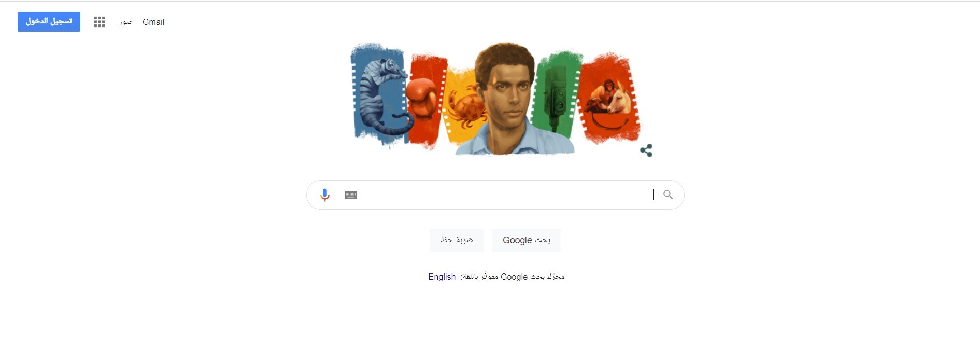Screen dimensions: 980x356
Task: Open the صور images link
Action: pyautogui.click(x=125, y=22)
